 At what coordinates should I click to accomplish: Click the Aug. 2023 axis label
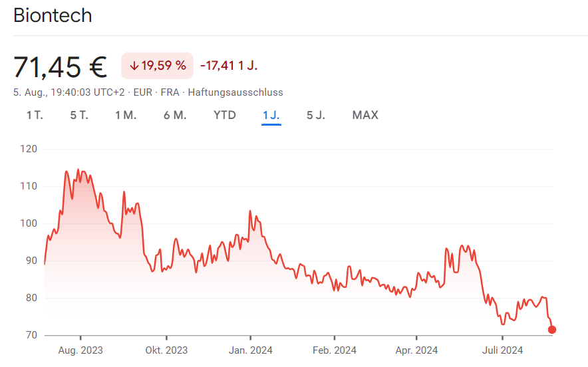tap(80, 350)
